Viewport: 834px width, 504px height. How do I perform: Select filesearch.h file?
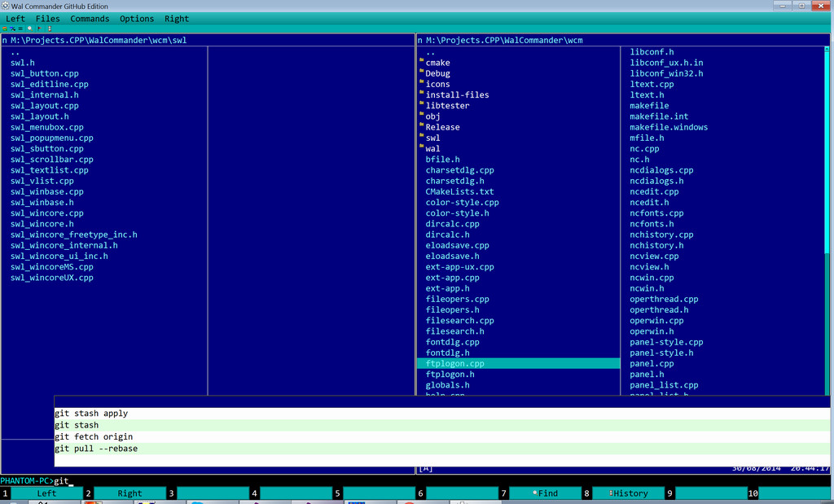click(454, 331)
